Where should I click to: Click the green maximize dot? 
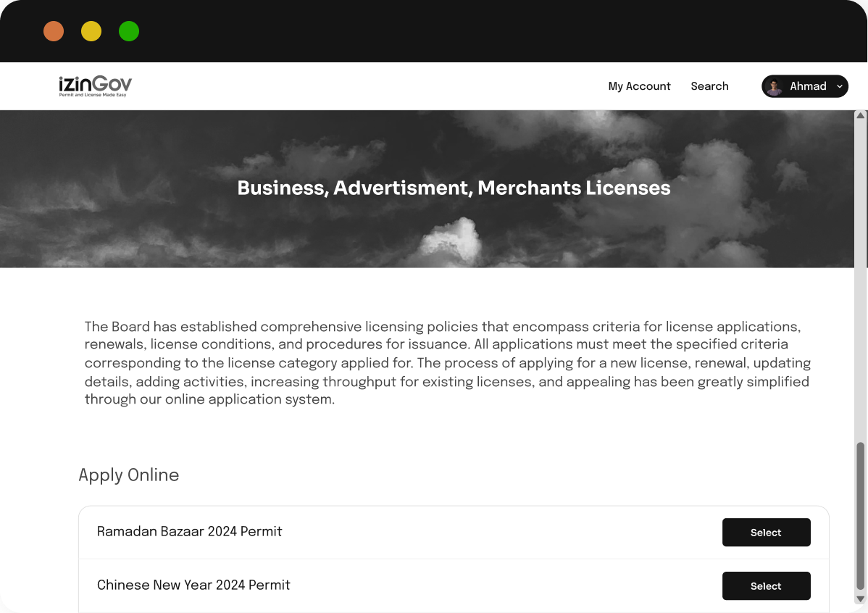(x=129, y=31)
